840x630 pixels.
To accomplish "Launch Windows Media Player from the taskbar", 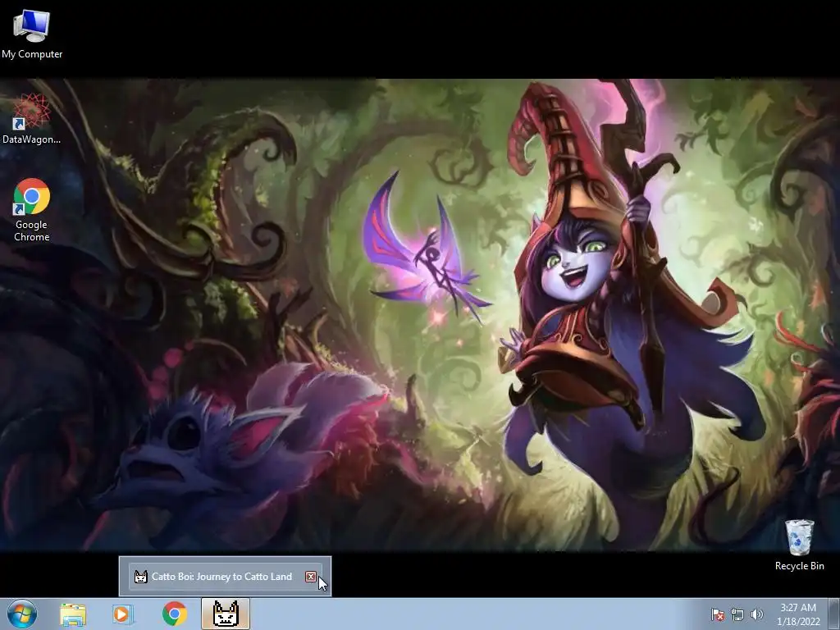I will [123, 614].
